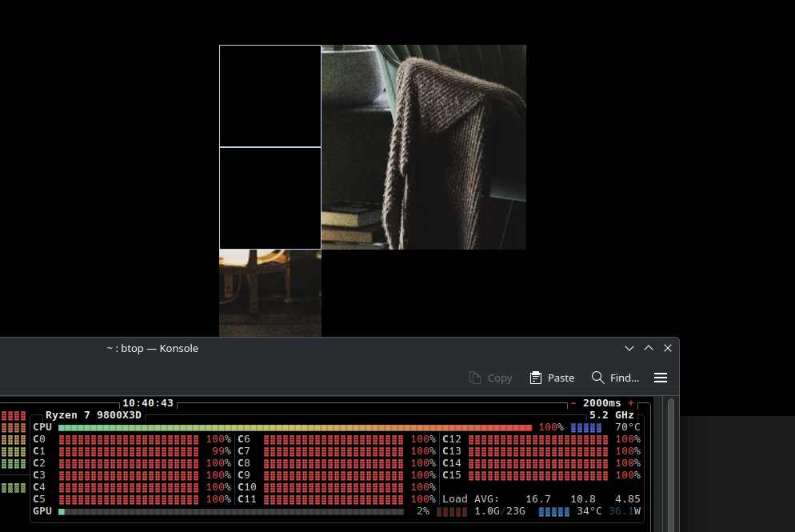Click the GPU usage value "2%"

tap(423, 511)
